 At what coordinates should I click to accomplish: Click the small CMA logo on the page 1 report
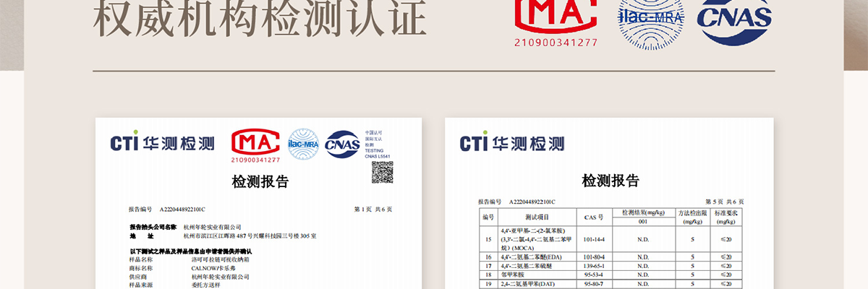(255, 142)
